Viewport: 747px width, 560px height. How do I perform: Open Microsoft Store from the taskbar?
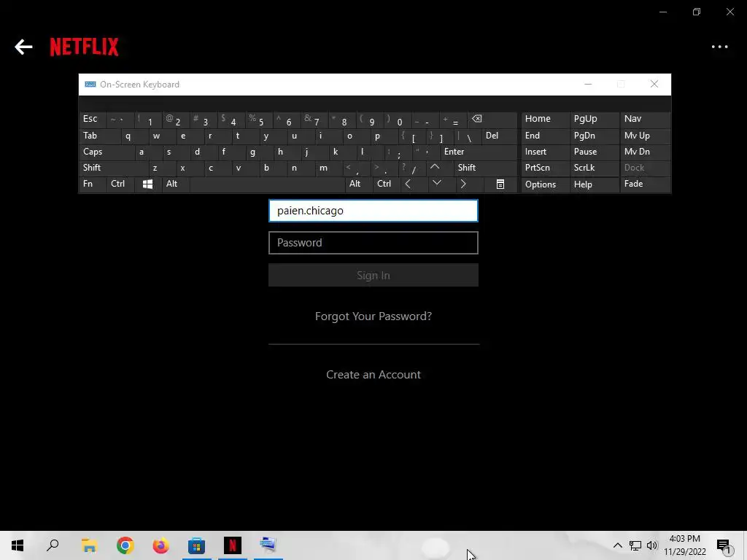click(x=196, y=545)
